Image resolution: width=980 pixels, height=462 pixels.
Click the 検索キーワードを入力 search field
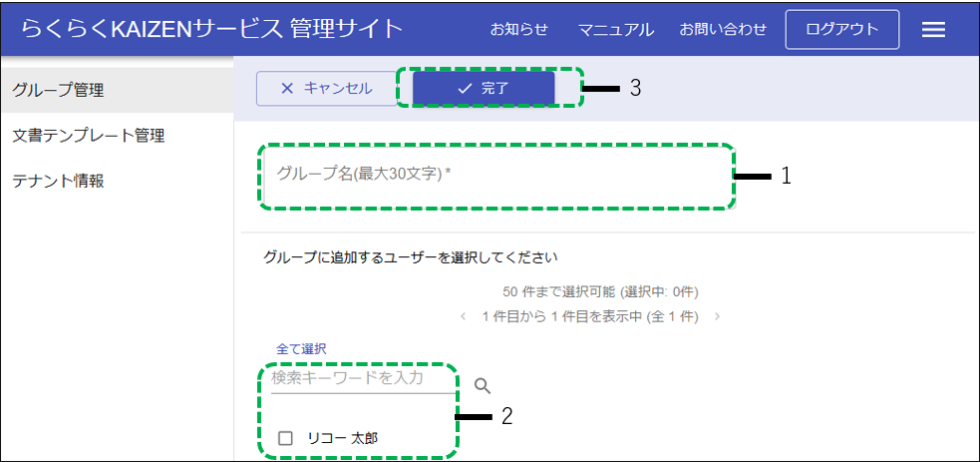click(x=363, y=379)
